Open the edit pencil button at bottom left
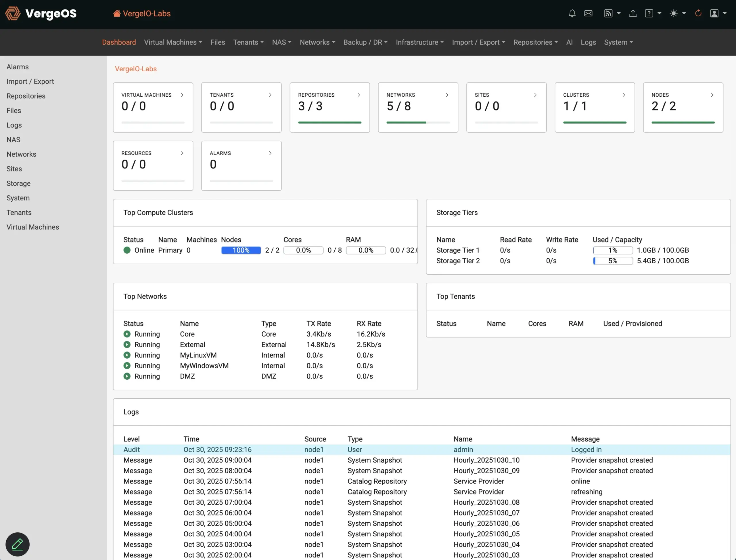This screenshot has height=560, width=736. (x=17, y=544)
